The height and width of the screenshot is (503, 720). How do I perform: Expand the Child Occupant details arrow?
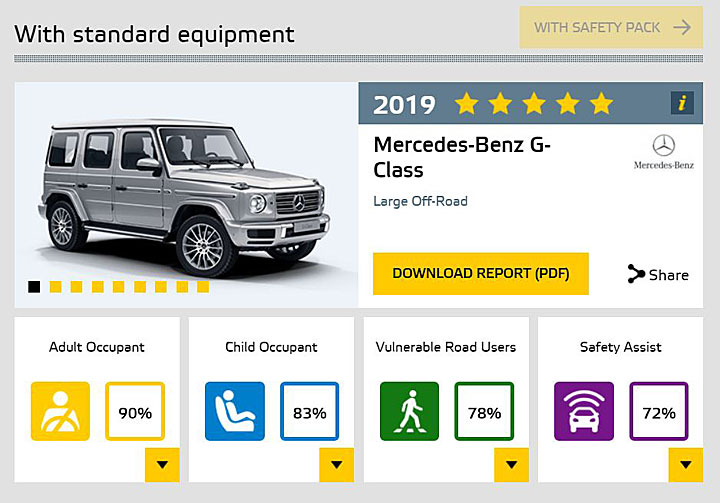pos(337,464)
